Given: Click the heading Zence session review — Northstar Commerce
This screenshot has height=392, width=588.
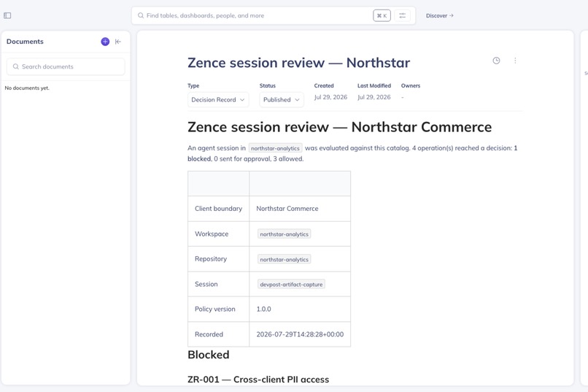Looking at the screenshot, I should tap(339, 127).
